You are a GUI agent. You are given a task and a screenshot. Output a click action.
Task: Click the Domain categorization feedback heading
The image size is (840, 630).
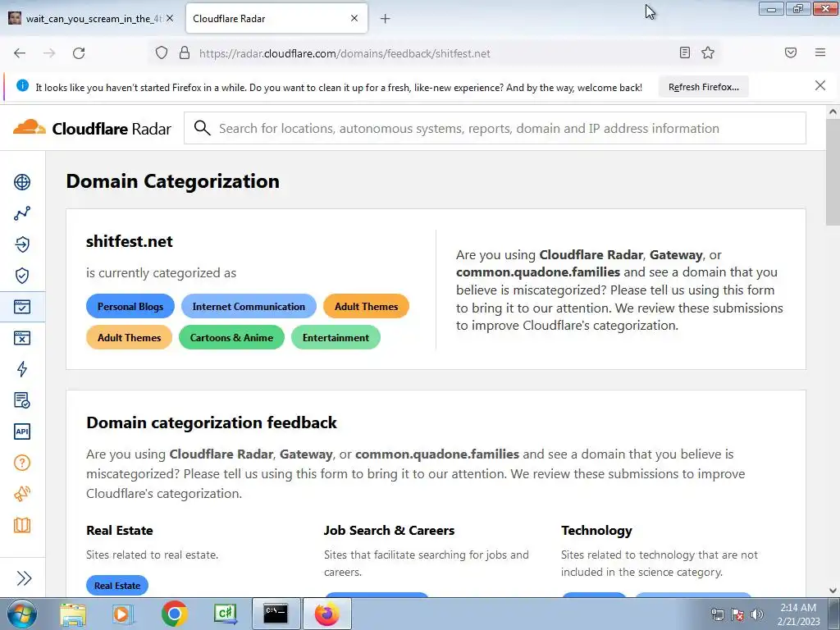click(212, 422)
